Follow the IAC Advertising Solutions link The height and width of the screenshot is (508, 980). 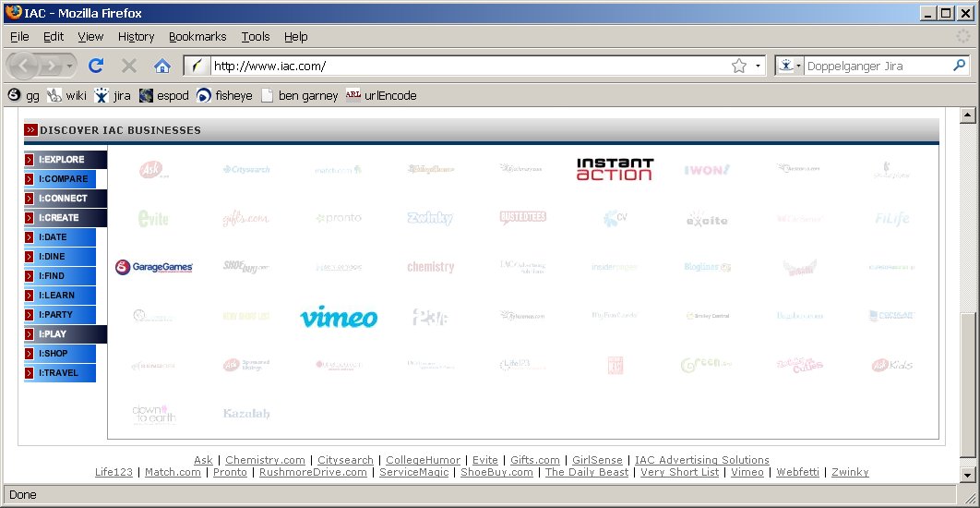pos(702,460)
